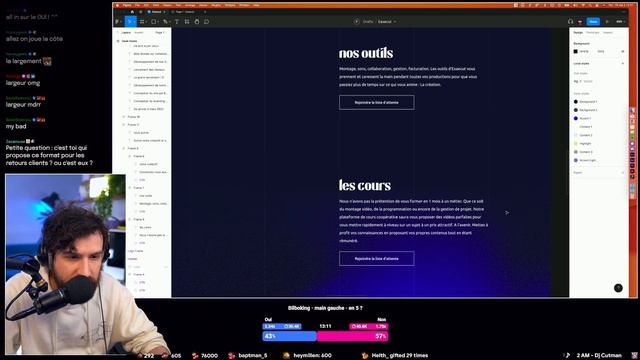Select the Exaecut file tab
The height and width of the screenshot is (360, 640).
pyautogui.click(x=156, y=12)
